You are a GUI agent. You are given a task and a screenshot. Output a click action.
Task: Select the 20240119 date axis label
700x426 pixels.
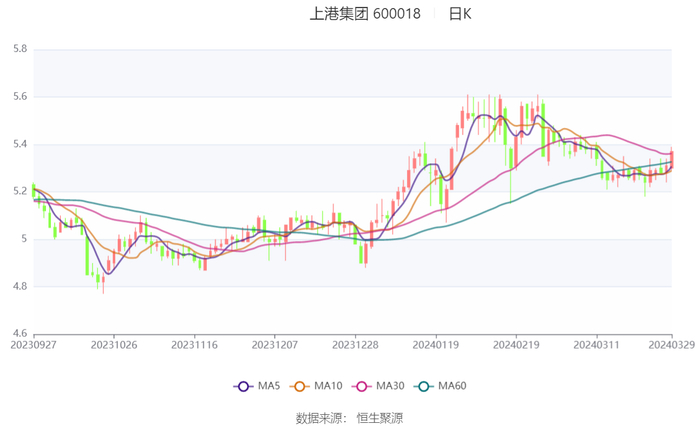[435, 345]
